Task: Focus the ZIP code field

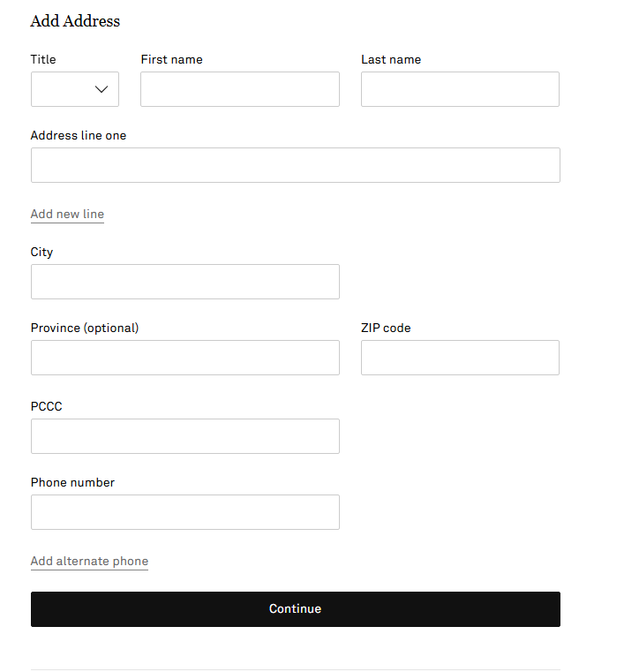Action: click(x=460, y=358)
